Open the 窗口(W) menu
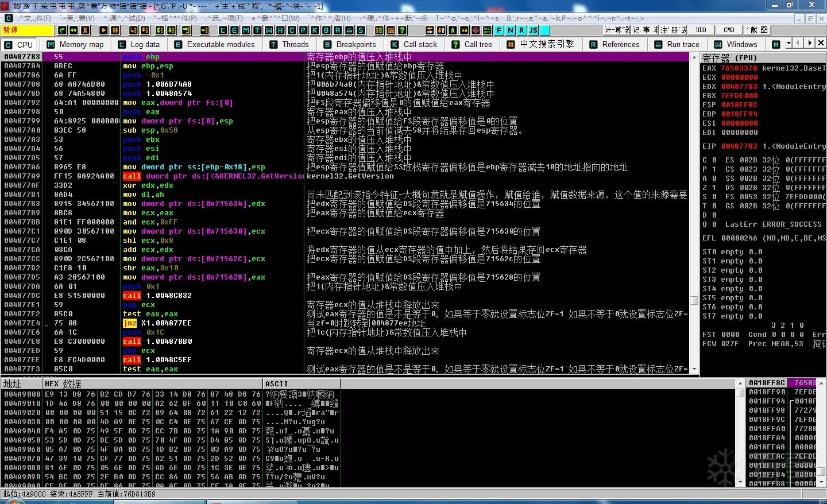This screenshot has width=827, height=504. point(276,18)
